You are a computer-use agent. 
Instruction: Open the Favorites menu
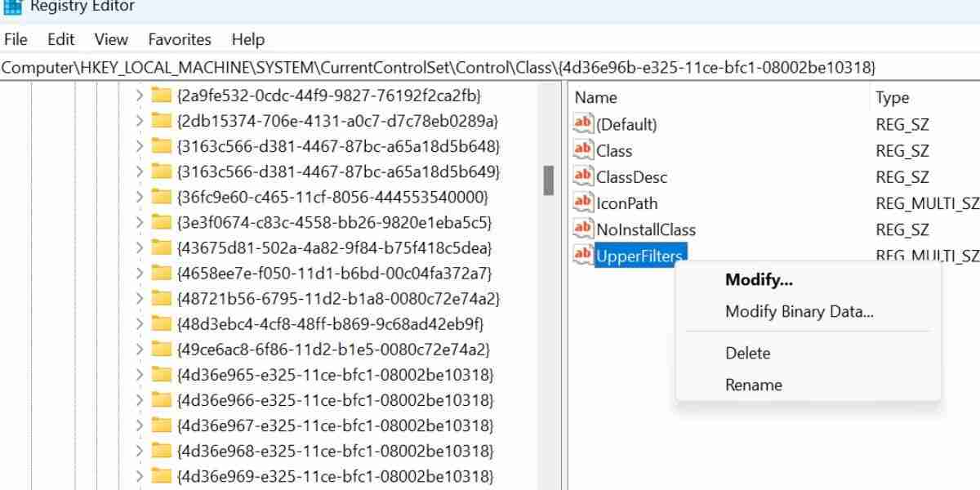(x=179, y=39)
